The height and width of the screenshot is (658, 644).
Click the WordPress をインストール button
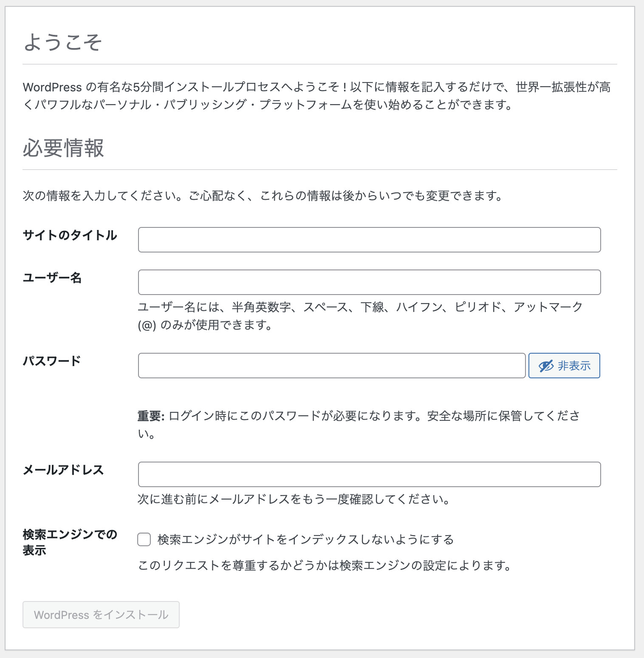101,614
